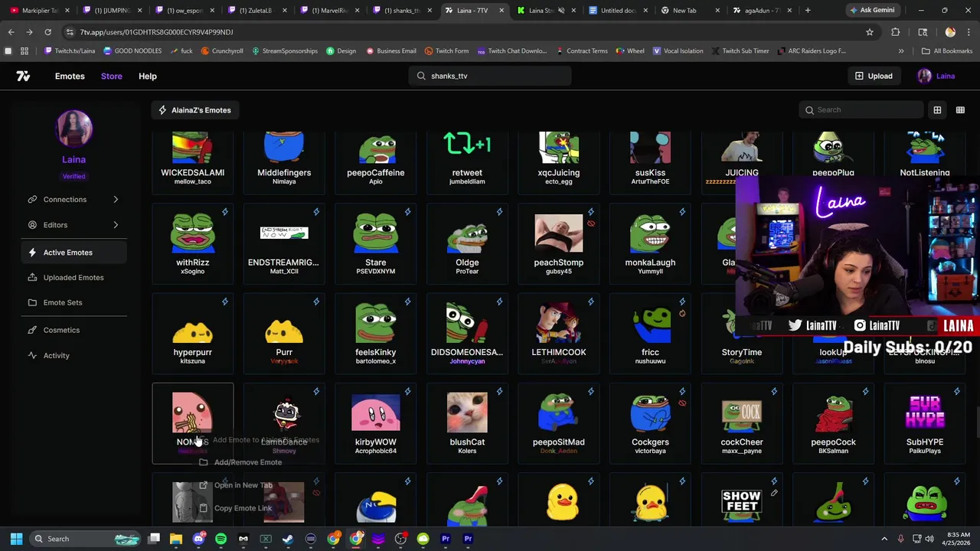Click the lightning bolt on feelsKinky card
This screenshot has width=980, height=551.
tap(408, 302)
